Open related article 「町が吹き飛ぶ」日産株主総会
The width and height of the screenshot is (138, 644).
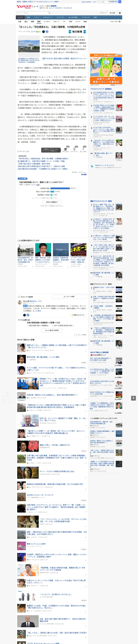[43, 159]
